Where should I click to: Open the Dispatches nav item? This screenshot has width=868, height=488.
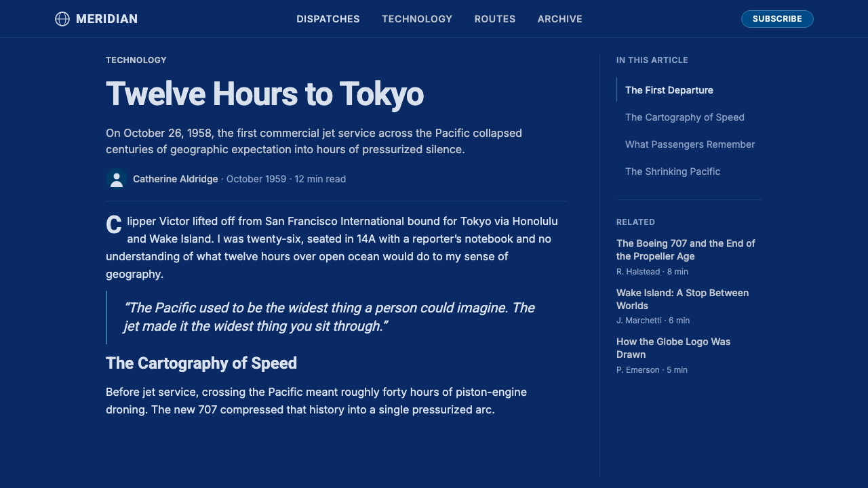pyautogui.click(x=328, y=19)
